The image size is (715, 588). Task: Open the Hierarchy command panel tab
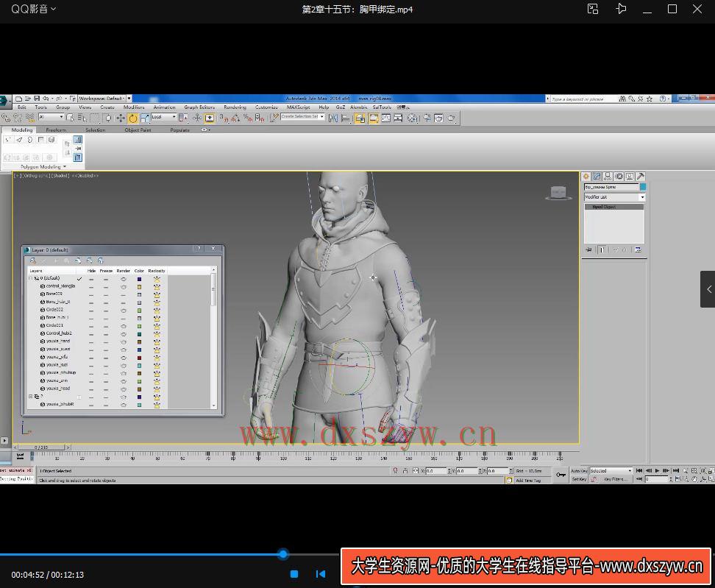[608, 176]
